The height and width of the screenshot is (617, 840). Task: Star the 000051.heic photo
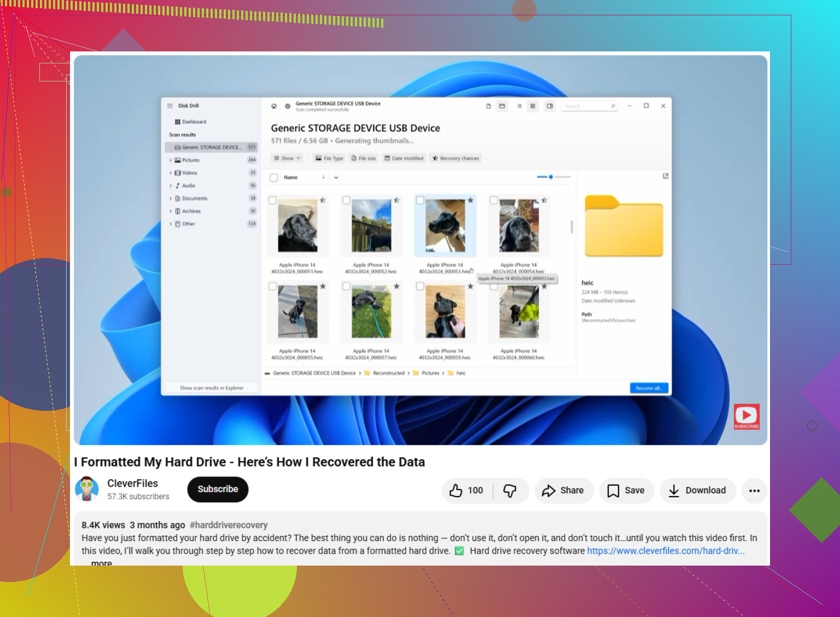[x=323, y=200]
